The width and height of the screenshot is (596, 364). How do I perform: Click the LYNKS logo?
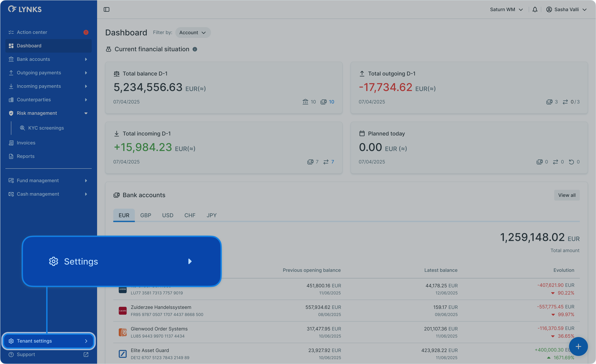(25, 9)
